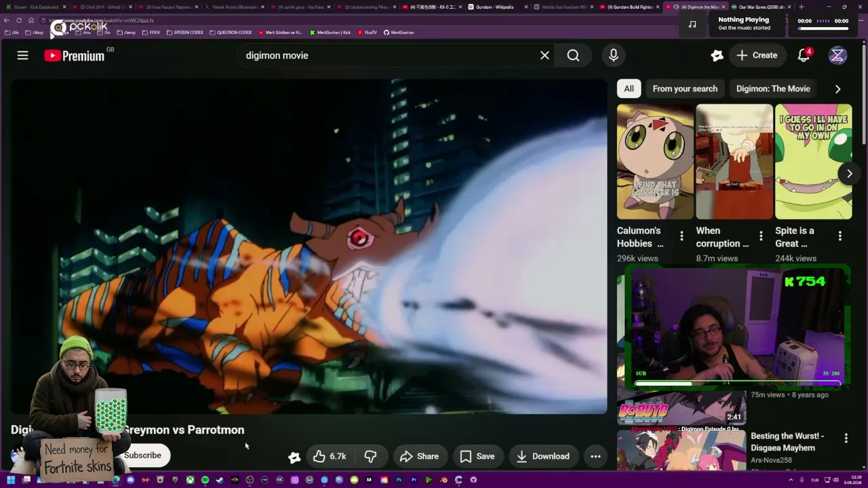Mute the Digimon the Movie tab
Viewport: 868px width, 488px height.
pyautogui.click(x=676, y=7)
